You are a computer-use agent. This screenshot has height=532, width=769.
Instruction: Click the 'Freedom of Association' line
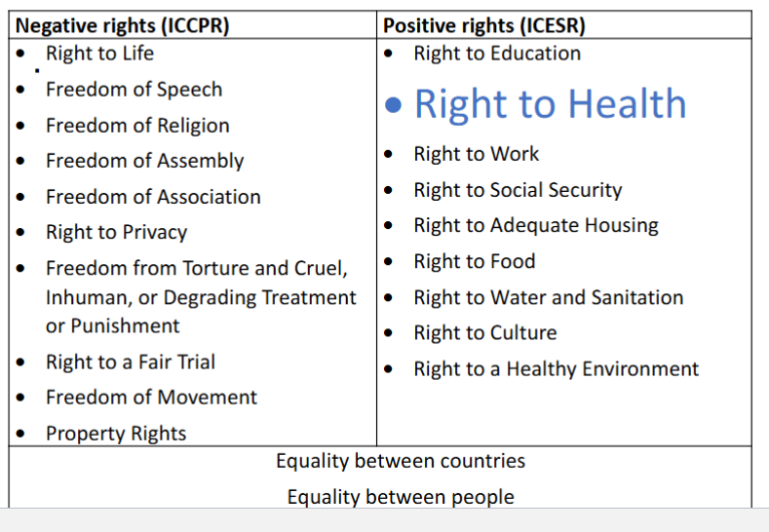[153, 197]
